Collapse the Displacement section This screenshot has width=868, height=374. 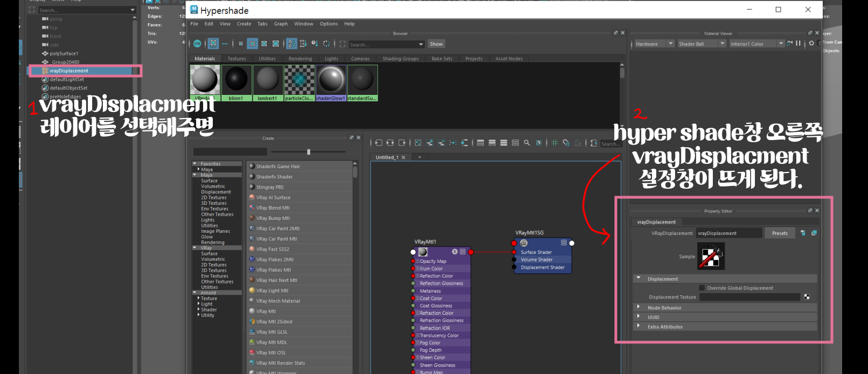click(638, 279)
